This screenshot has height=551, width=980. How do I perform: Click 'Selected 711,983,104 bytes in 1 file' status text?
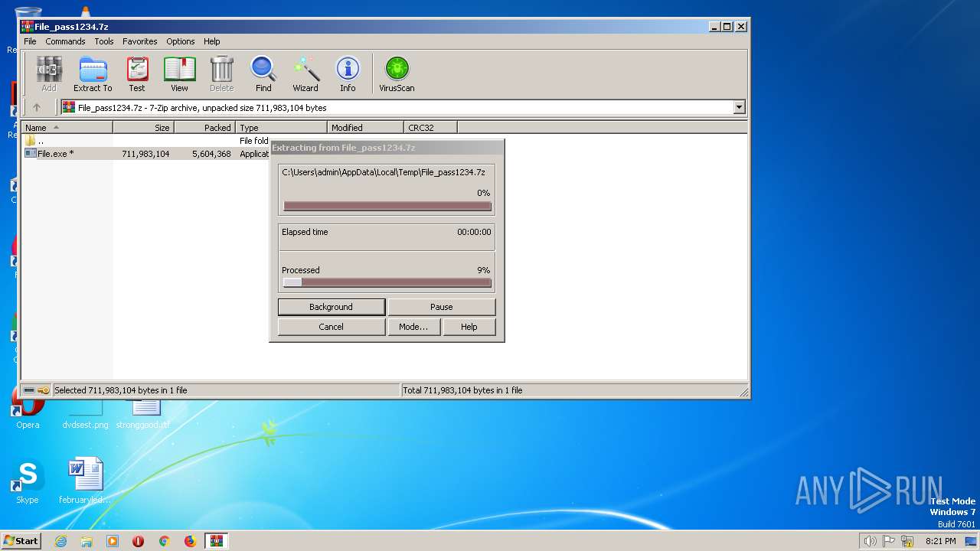(x=120, y=390)
